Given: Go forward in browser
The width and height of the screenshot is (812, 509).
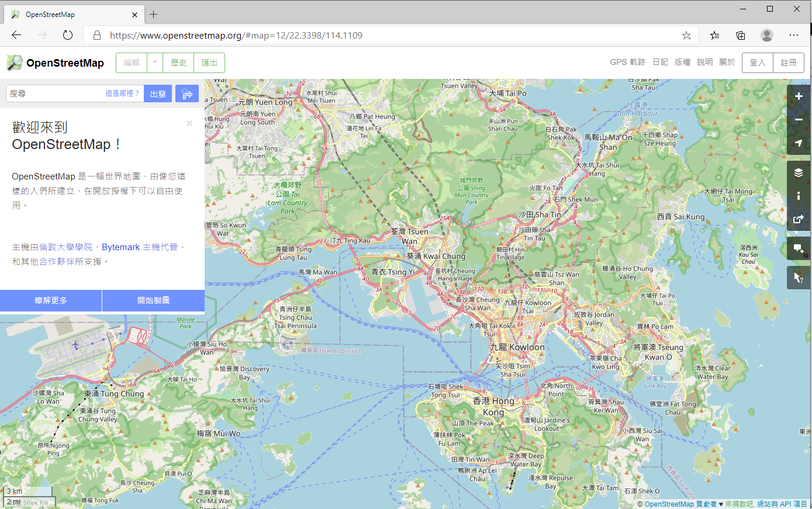Looking at the screenshot, I should point(42,35).
